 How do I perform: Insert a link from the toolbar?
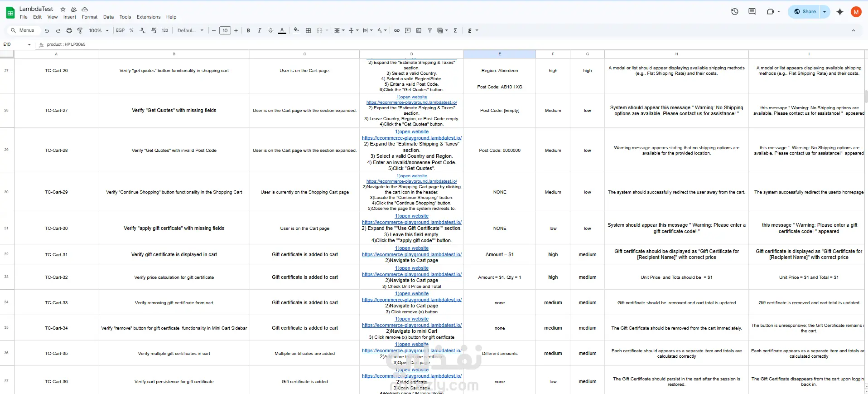coord(397,30)
